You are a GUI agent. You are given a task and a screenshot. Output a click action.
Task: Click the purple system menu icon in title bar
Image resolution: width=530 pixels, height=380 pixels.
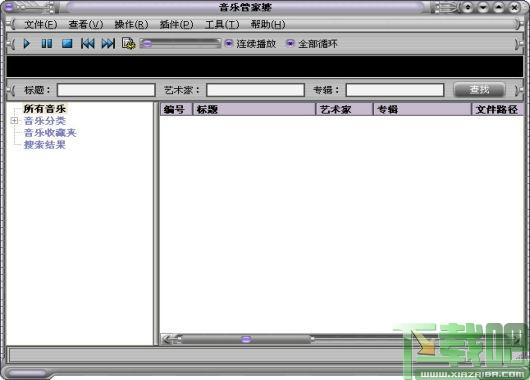[8, 7]
